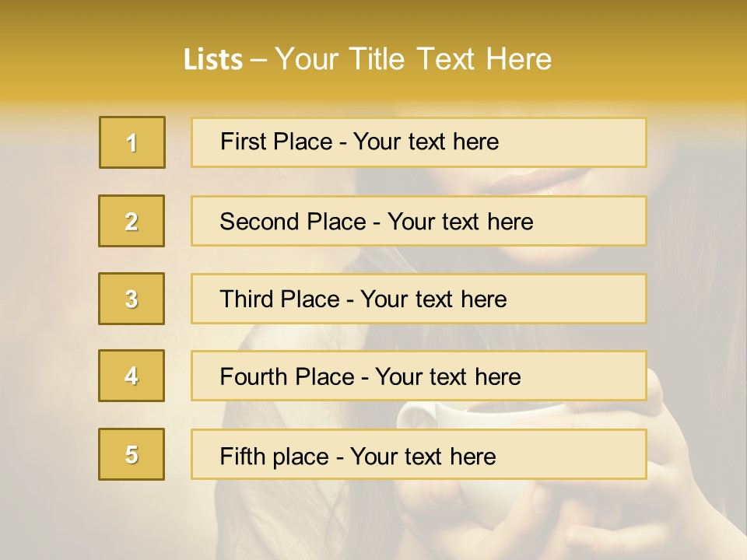Viewport: 747px width, 560px height.
Task: Select the number 1 gold box
Action: [x=132, y=142]
